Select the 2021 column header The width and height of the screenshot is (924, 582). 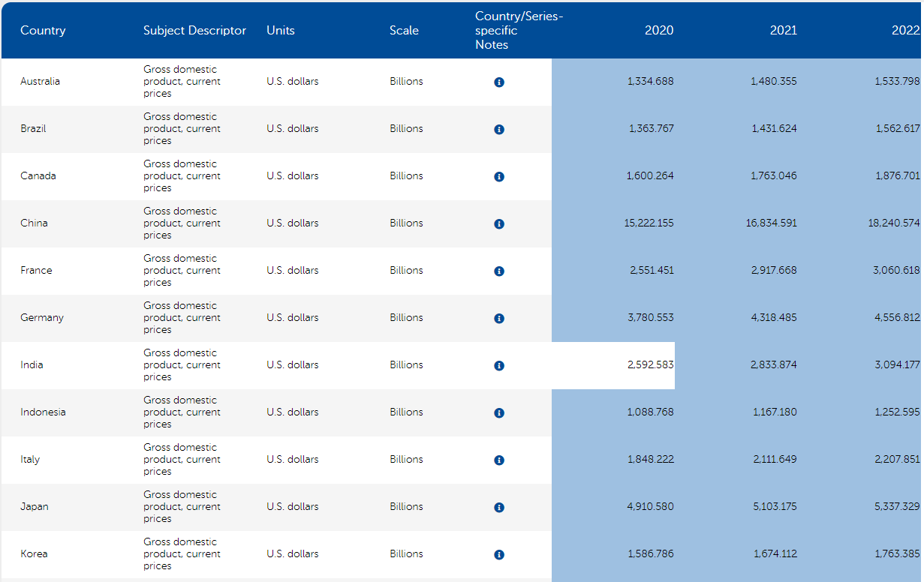[x=783, y=31]
